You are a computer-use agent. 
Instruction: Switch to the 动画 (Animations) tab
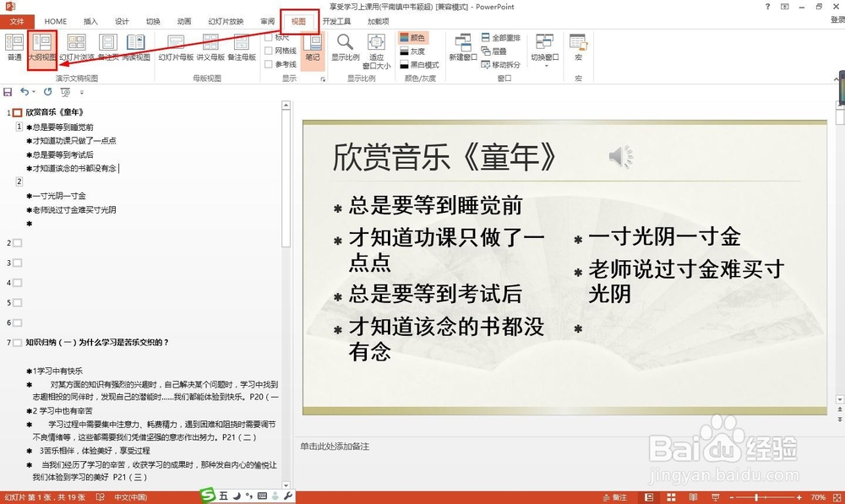pyautogui.click(x=184, y=22)
